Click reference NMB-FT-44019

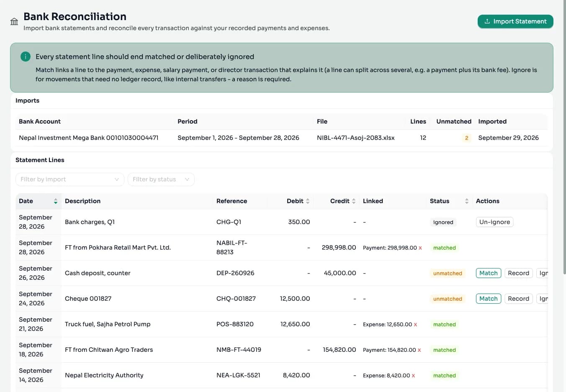click(x=239, y=350)
